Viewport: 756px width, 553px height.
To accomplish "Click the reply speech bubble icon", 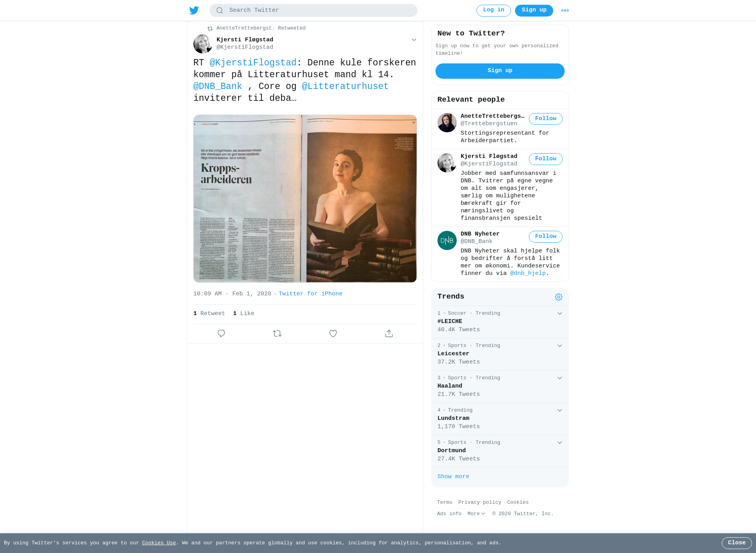I will (221, 334).
